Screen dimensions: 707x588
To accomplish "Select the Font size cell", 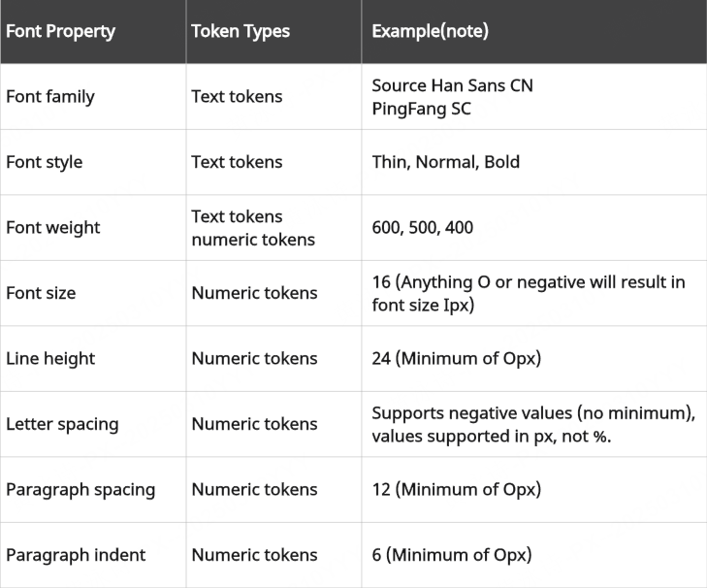I will [x=41, y=293].
